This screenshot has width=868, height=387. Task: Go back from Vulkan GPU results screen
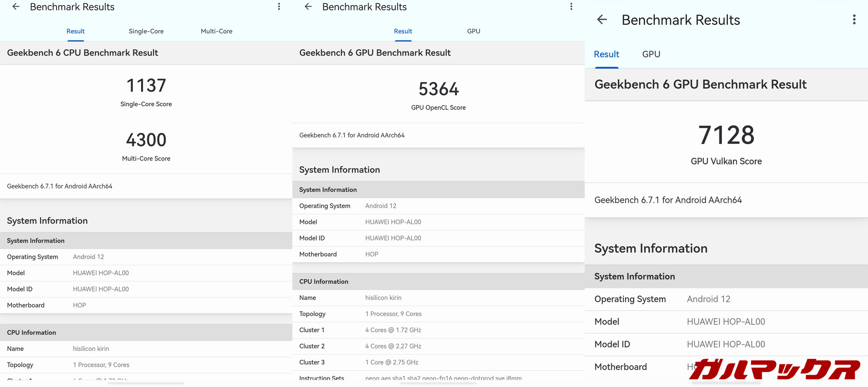click(x=602, y=19)
